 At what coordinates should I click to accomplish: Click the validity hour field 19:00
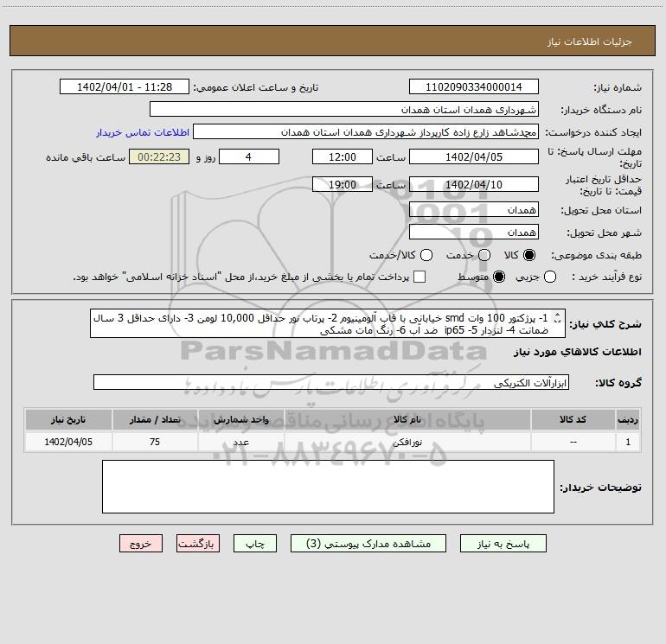343,185
